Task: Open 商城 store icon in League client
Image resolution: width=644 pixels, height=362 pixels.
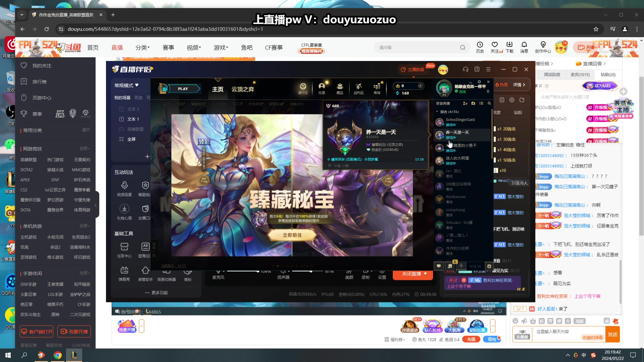Action: (x=377, y=88)
